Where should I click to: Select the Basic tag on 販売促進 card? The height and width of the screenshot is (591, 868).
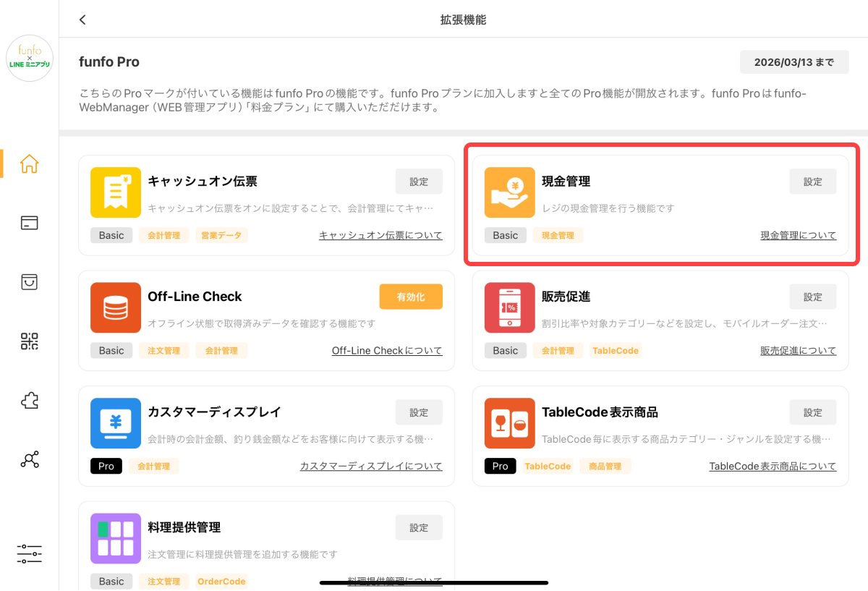[x=506, y=351]
